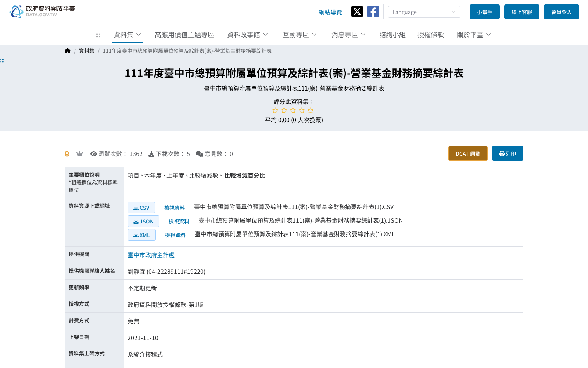Viewport: 588px width, 368px height.
Task: Click the 會員登入 button
Action: pyautogui.click(x=562, y=12)
